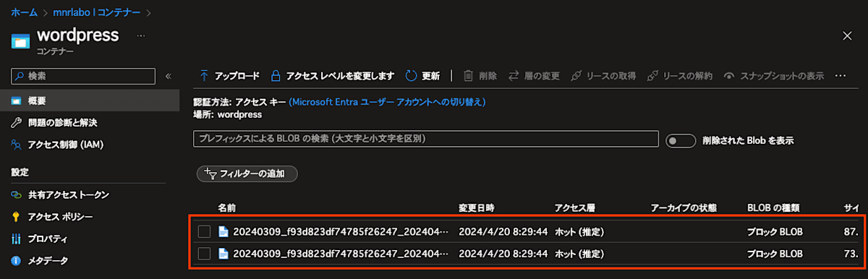Click the bars icon for プロパティ

click(x=16, y=239)
